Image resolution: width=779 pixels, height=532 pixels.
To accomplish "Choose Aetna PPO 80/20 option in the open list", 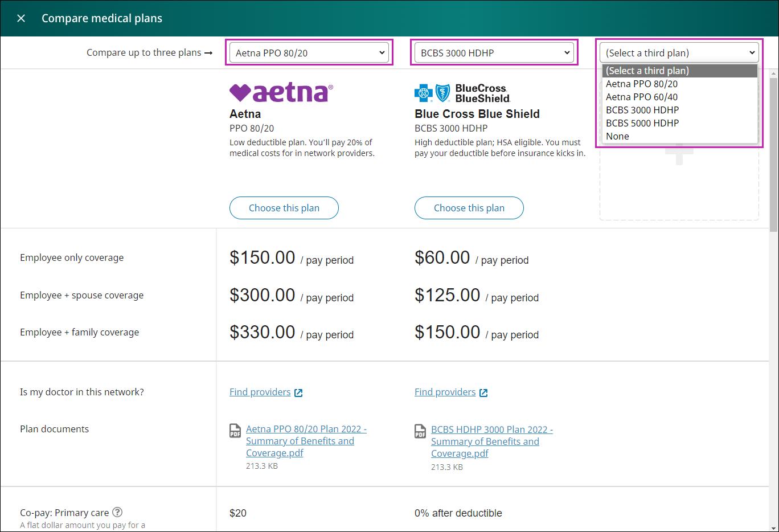I will click(x=642, y=84).
